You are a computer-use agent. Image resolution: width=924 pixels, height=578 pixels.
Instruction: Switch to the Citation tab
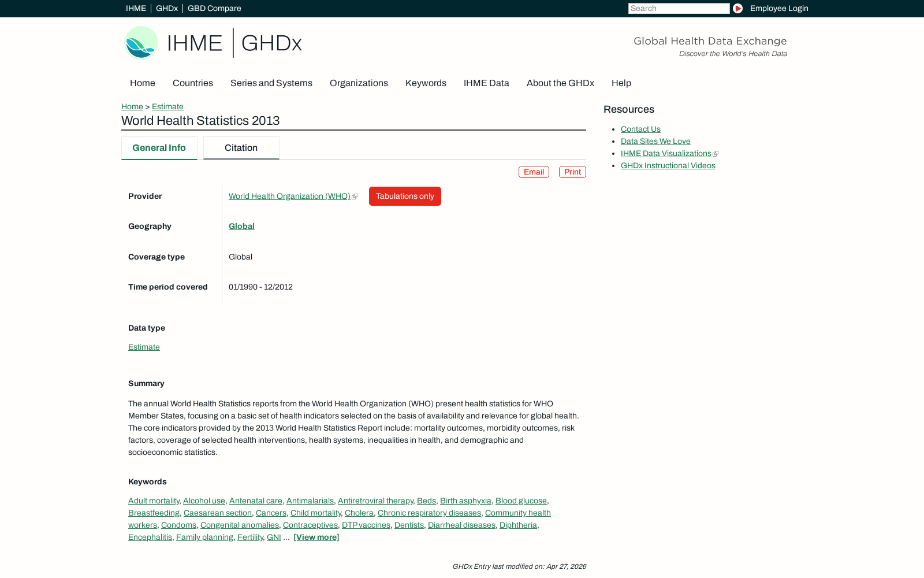pyautogui.click(x=241, y=148)
